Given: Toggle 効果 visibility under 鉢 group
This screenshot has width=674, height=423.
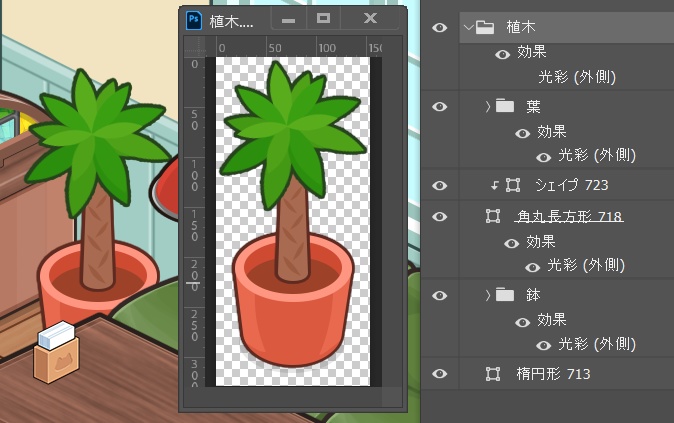Looking at the screenshot, I should coord(522,322).
